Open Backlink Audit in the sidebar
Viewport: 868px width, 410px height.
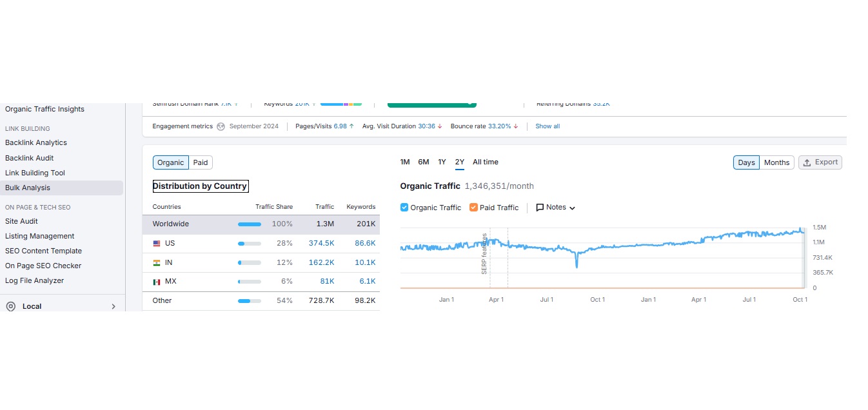click(29, 158)
